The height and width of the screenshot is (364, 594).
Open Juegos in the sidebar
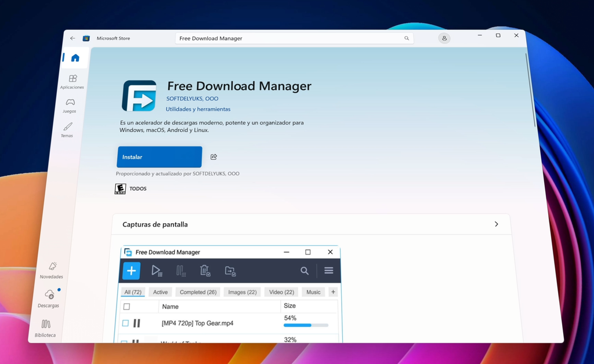click(x=70, y=106)
